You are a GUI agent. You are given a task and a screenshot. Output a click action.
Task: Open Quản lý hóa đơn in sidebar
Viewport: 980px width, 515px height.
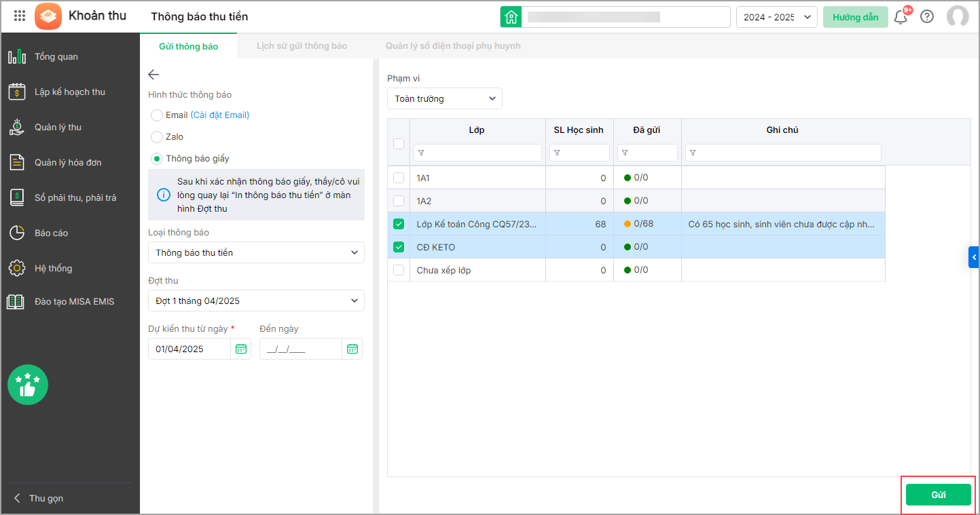[x=68, y=162]
